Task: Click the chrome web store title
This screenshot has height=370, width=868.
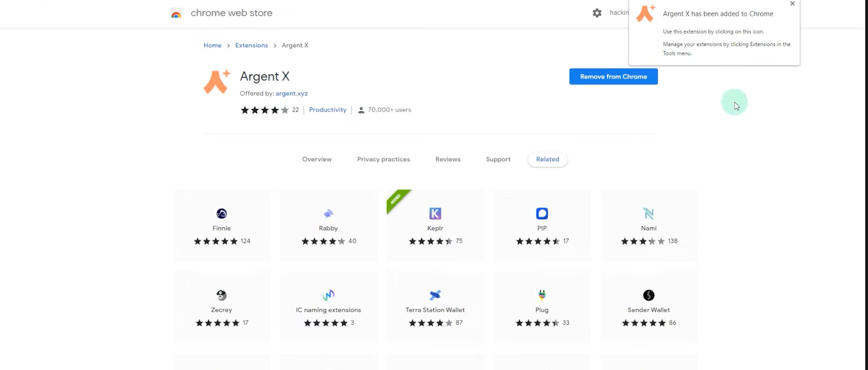Action: click(232, 13)
